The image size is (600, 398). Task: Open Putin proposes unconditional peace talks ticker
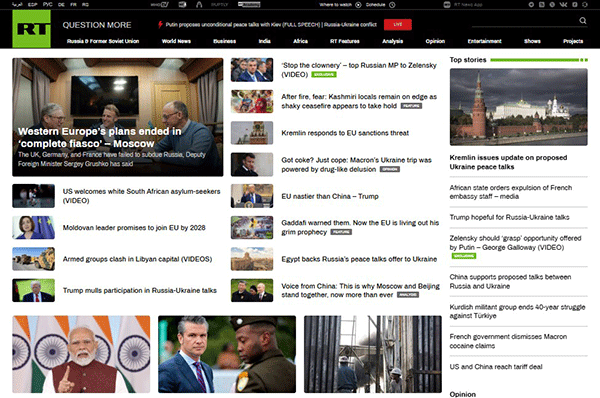[x=271, y=24]
